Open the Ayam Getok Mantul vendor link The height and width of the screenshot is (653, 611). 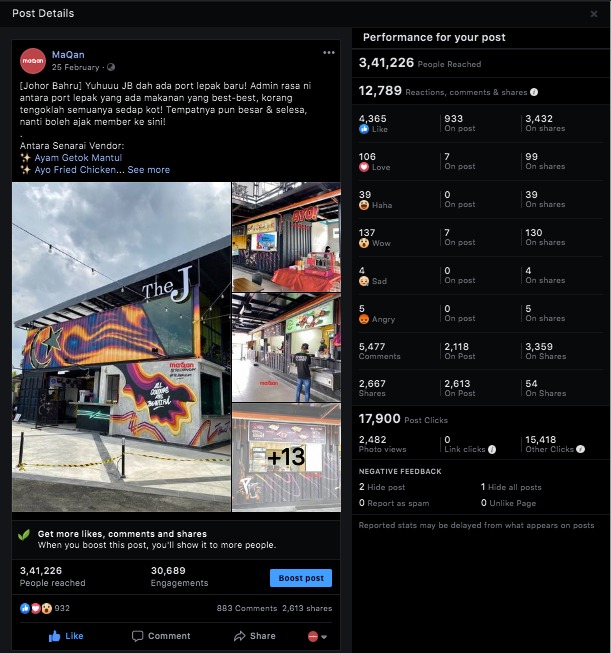click(78, 158)
